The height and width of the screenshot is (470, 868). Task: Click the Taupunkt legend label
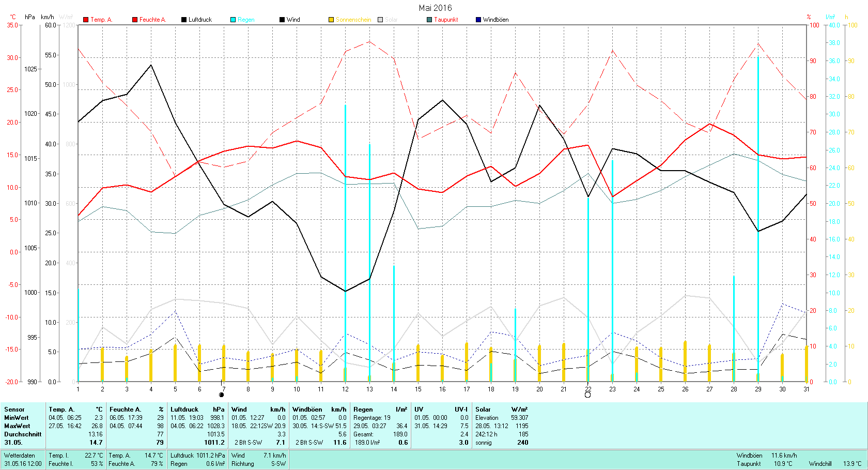point(446,20)
